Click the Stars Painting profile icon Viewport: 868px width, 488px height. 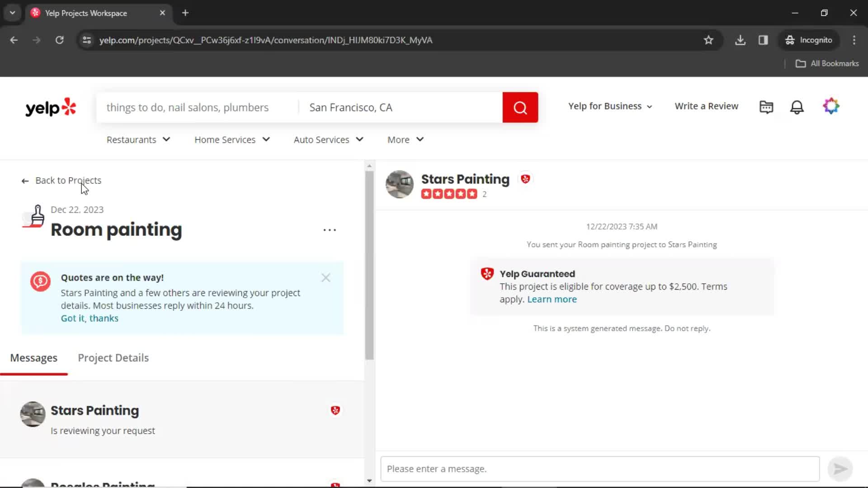pos(400,185)
